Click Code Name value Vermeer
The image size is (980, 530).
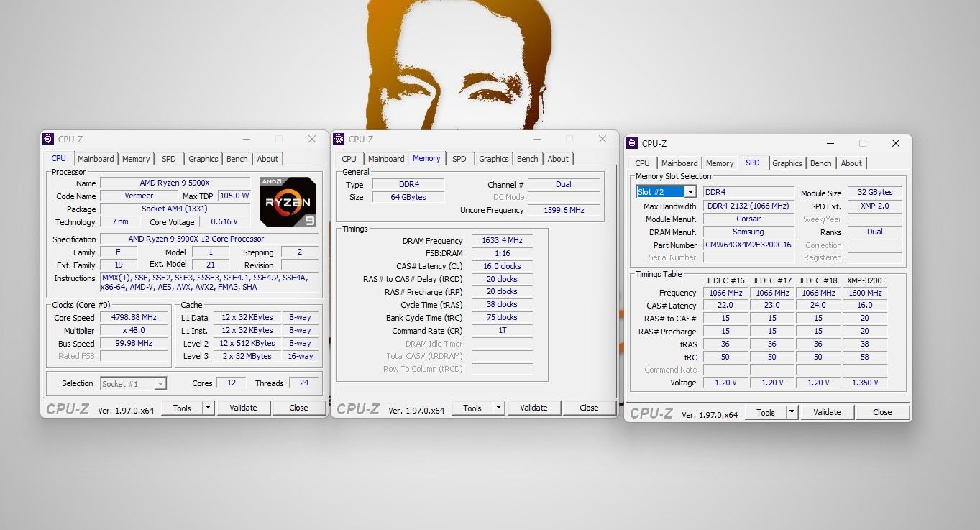point(139,196)
